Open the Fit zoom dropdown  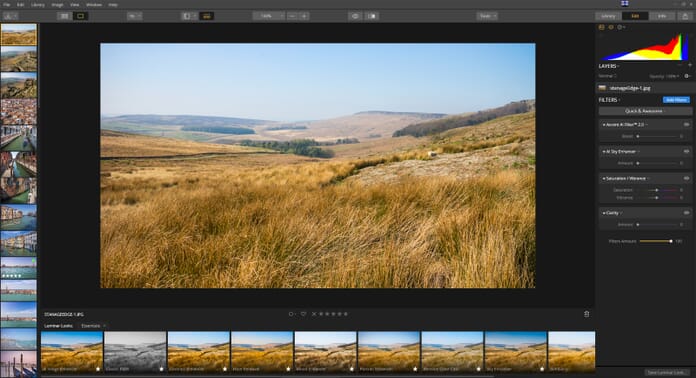(134, 16)
